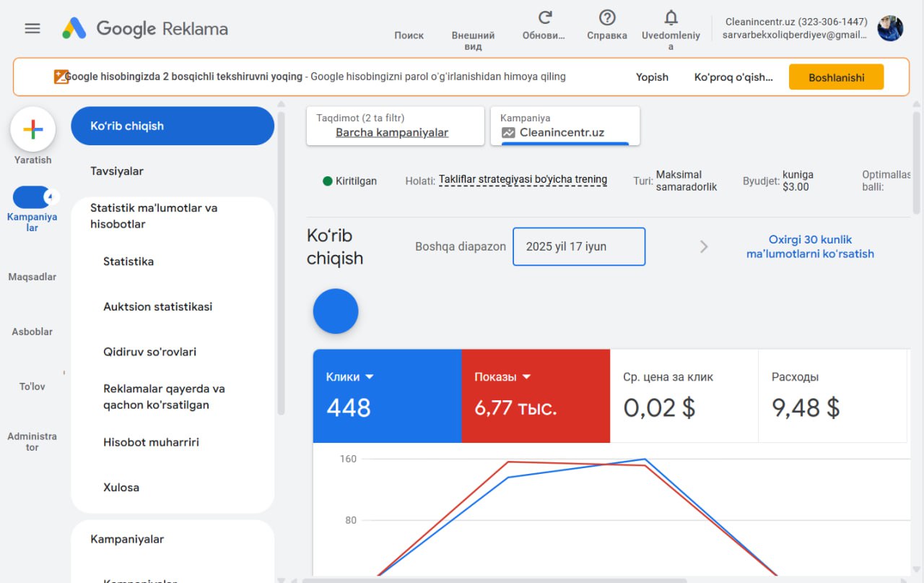Viewport: 924px width, 583px height.
Task: Open Administrator in the left rail
Action: tap(32, 441)
